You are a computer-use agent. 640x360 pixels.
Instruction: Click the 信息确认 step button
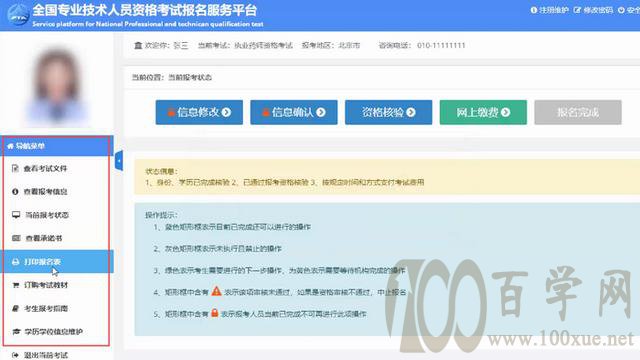point(294,112)
